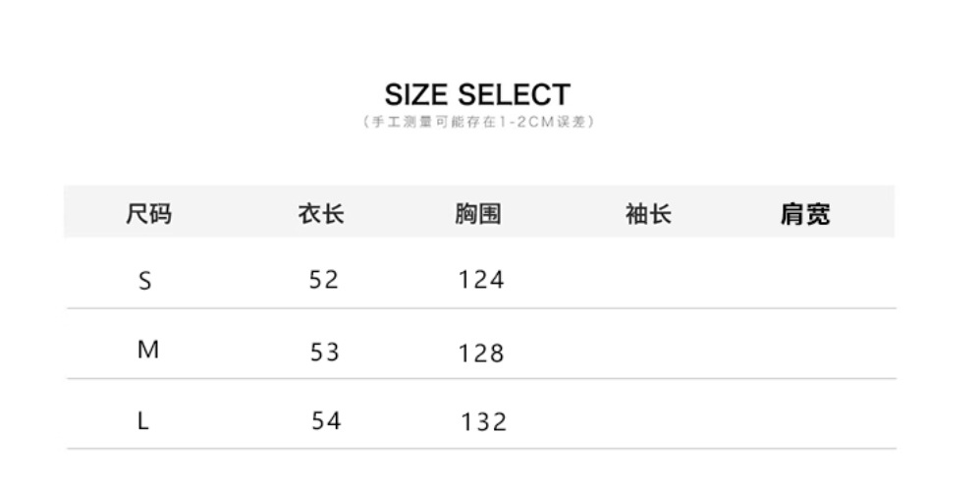
Task: Select the 袖长 column header
Action: (x=649, y=213)
